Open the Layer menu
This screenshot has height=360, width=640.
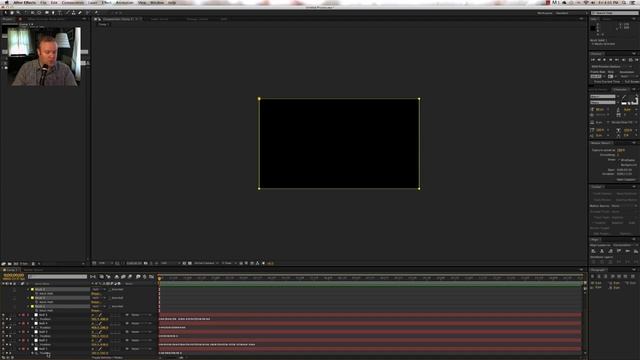click(x=93, y=2)
